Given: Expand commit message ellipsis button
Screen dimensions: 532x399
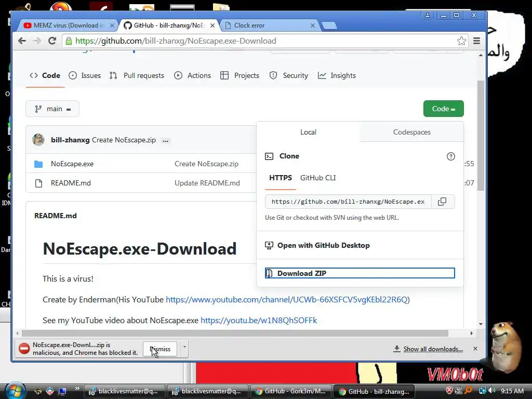Looking at the screenshot, I should pyautogui.click(x=166, y=140).
